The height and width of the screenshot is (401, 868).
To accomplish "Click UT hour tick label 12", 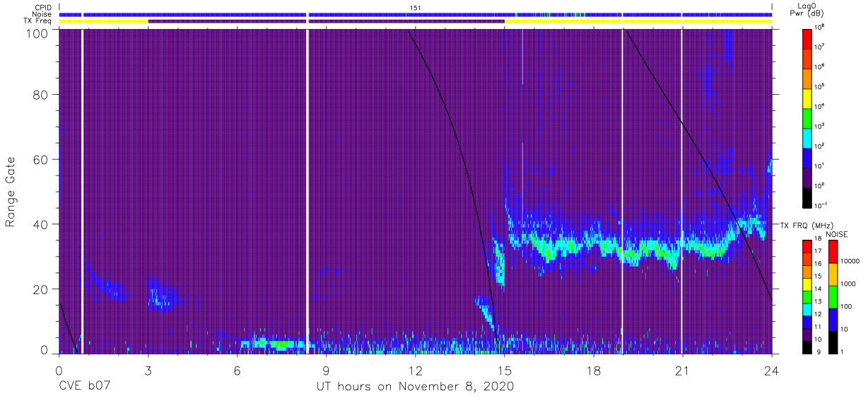I will pyautogui.click(x=416, y=370).
